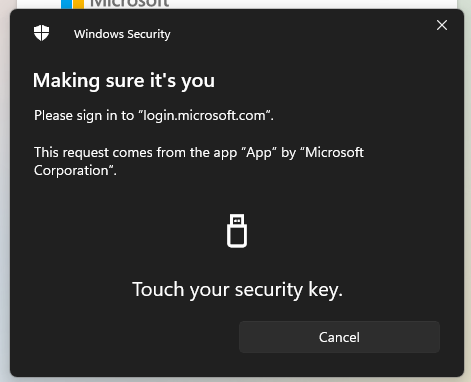Click the empty dialog area beside Cancel
The image size is (471, 382).
[x=133, y=337]
